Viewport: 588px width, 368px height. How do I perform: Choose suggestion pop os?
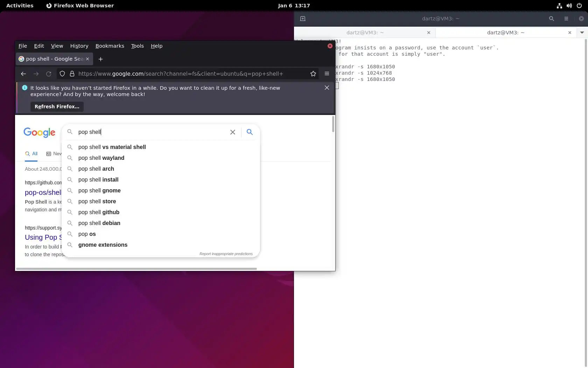point(161,234)
